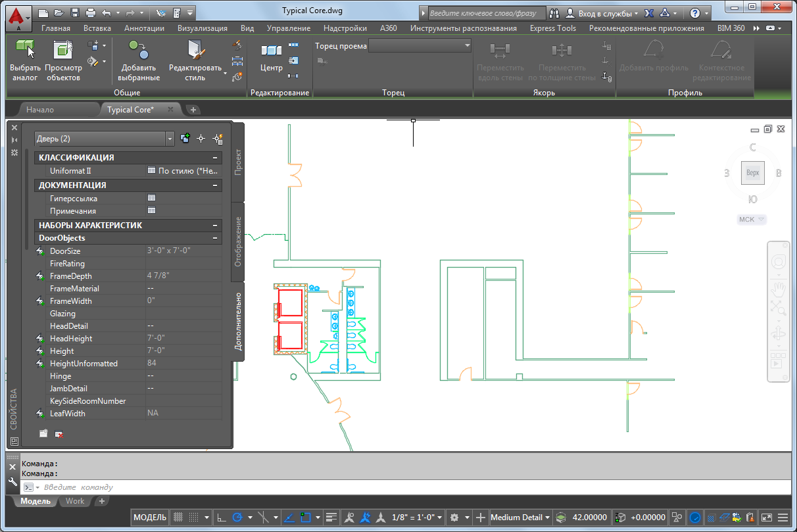Image resolution: width=797 pixels, height=532 pixels.
Task: Click the Save icon in quick access toolbar
Action: [75, 13]
